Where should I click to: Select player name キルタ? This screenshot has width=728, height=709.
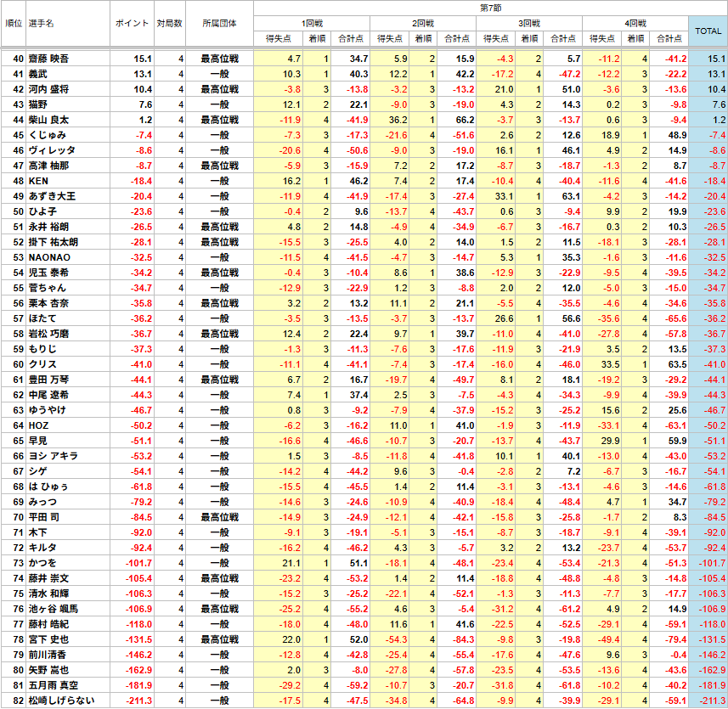point(42,549)
